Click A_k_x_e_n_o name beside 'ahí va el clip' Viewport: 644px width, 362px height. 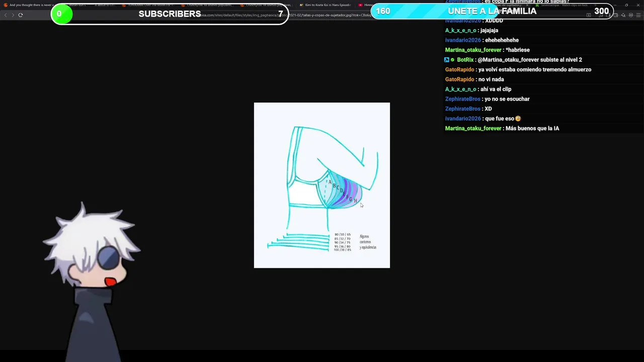tap(460, 89)
